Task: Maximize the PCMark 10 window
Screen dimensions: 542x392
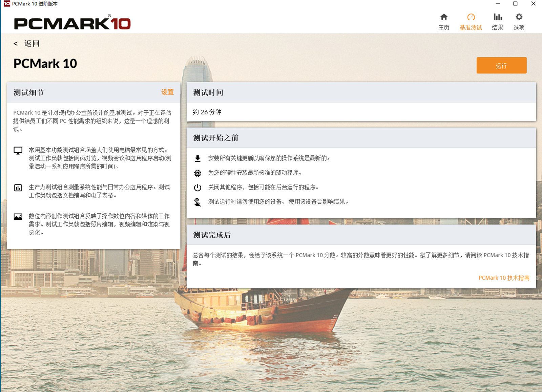Action: [515, 4]
